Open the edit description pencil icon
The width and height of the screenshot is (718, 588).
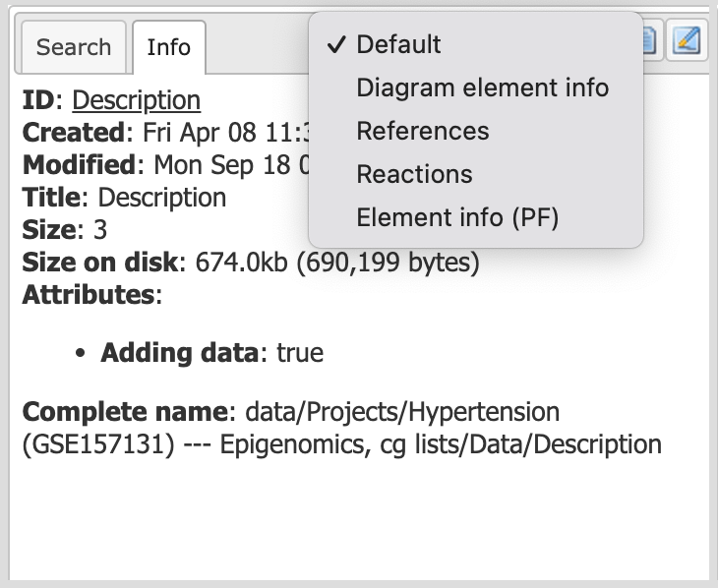tap(687, 40)
